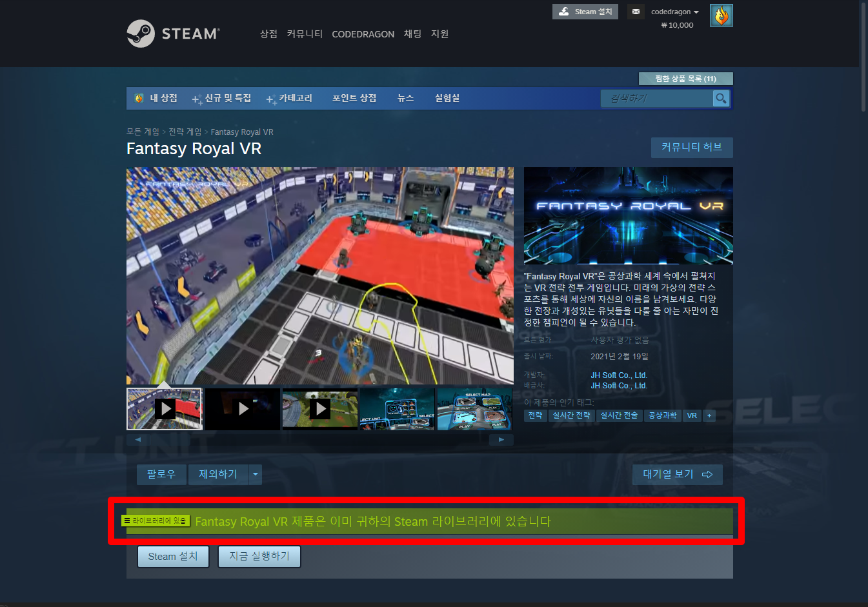868x607 pixels.
Task: Click the 내 상점 store icon
Action: point(139,98)
